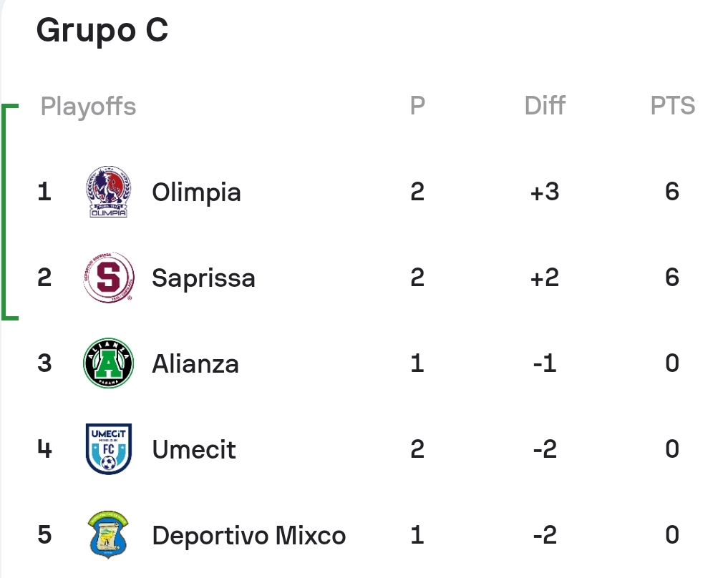Screen dimensions: 728x578
Task: Click the Grupo C heading
Action: [102, 30]
